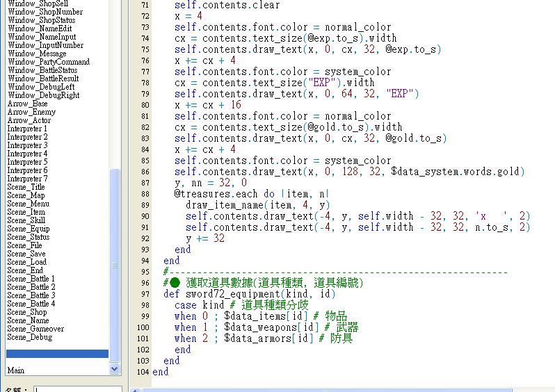The image size is (555, 392).
Task: Select Scene_Load script
Action: (x=27, y=262)
